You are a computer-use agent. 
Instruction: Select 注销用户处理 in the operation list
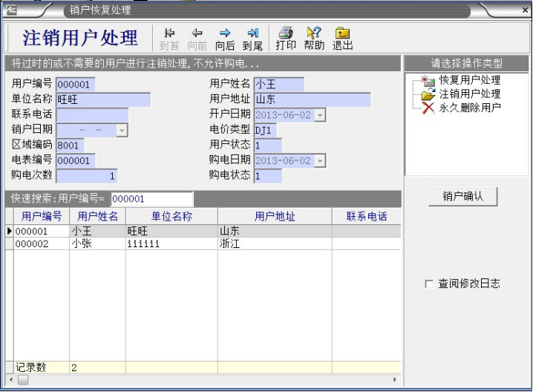point(469,94)
